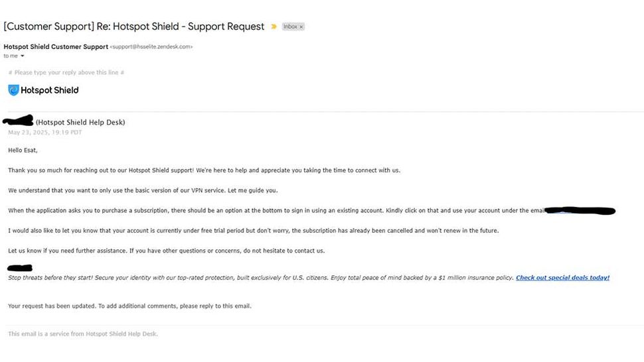Viewport: 644px width, 362px height.
Task: Click the email subject line heading
Action: (x=133, y=27)
